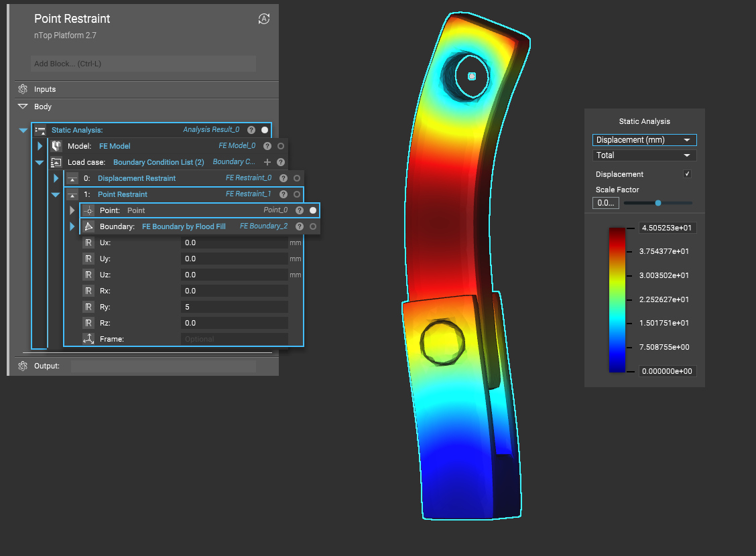This screenshot has width=756, height=556.
Task: Click the Boundary input type icon
Action: pyautogui.click(x=88, y=226)
